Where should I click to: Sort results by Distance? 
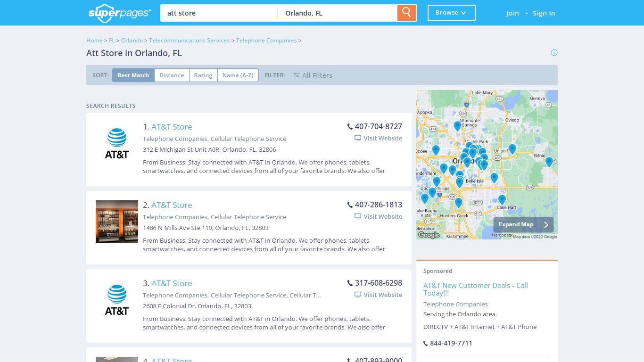tap(172, 75)
